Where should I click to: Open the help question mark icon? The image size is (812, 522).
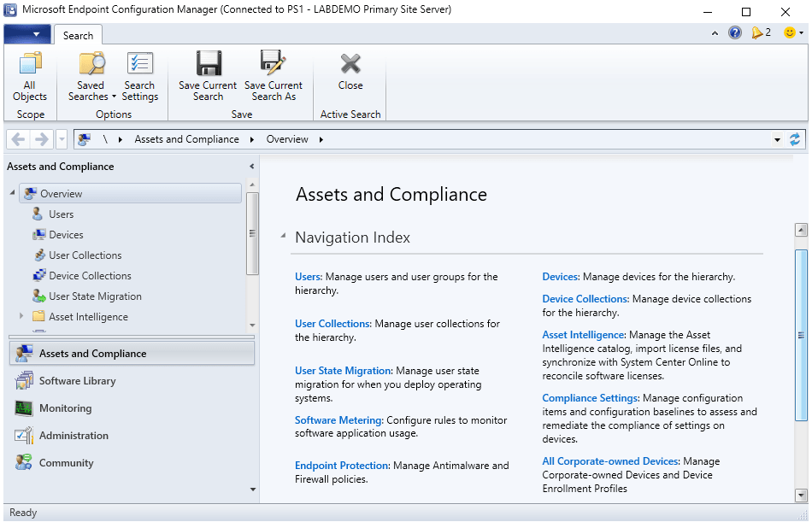[x=735, y=32]
